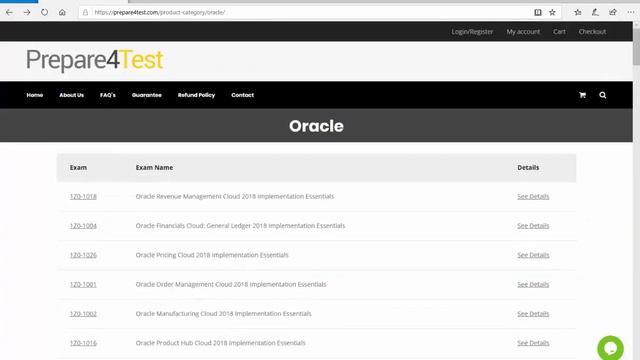The width and height of the screenshot is (640, 360).
Task: Open exam code 1Z0-1001 link
Action: [x=83, y=284]
